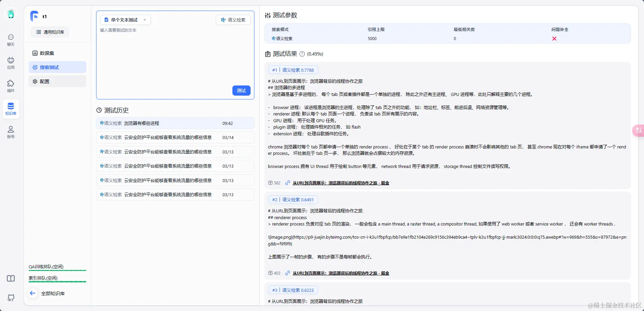Click the clock icon beside 测试历史
Image resolution: width=644 pixels, height=311 pixels.
click(99, 110)
